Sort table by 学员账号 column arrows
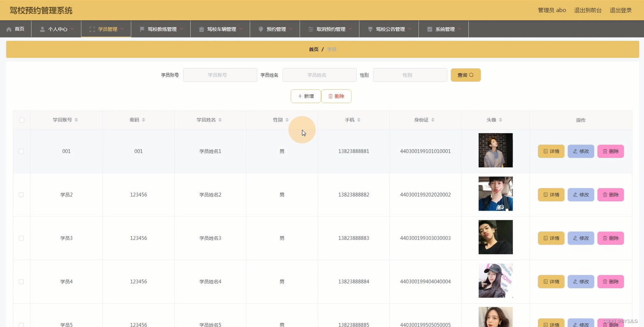Viewport: 644px width, 327px height. (76, 120)
